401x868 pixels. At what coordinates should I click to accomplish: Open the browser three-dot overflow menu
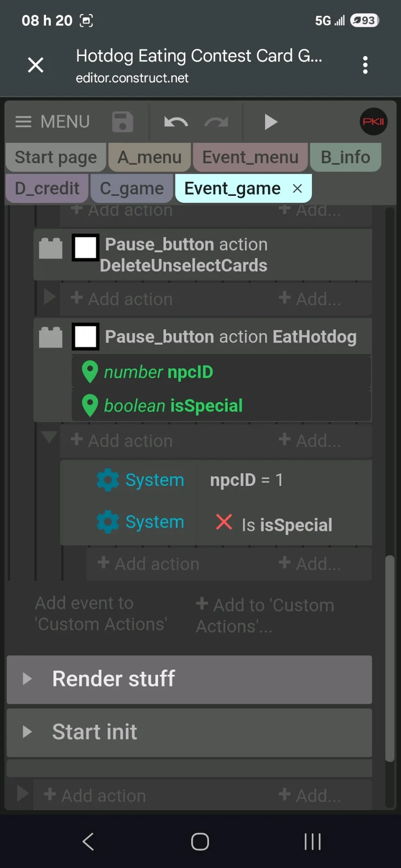click(365, 65)
